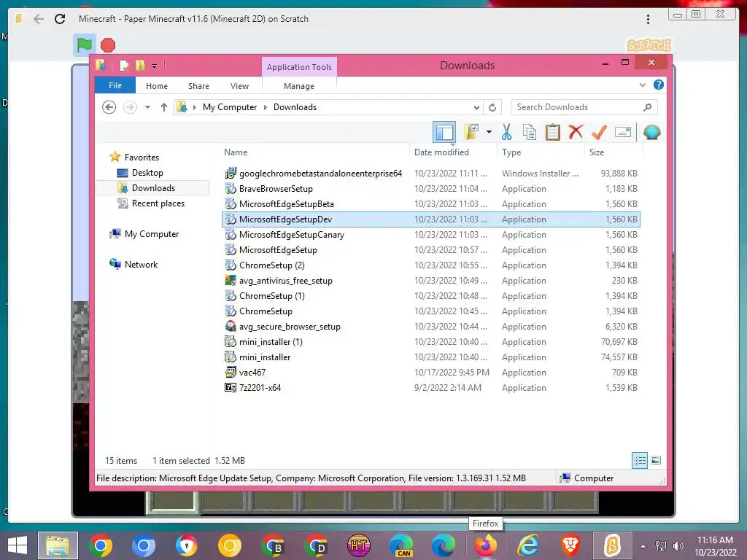Select the Application Tools contextual tab
The image size is (747, 560).
click(299, 67)
